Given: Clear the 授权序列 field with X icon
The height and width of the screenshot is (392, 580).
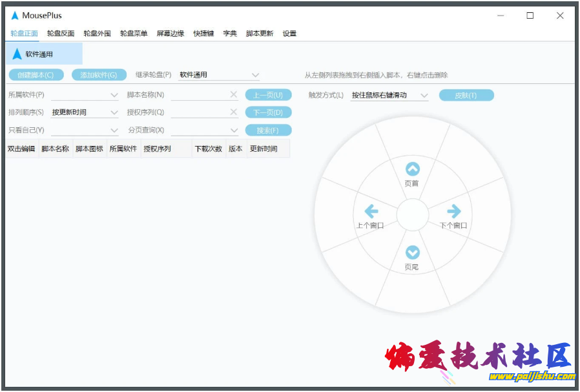Looking at the screenshot, I should click(x=234, y=112).
